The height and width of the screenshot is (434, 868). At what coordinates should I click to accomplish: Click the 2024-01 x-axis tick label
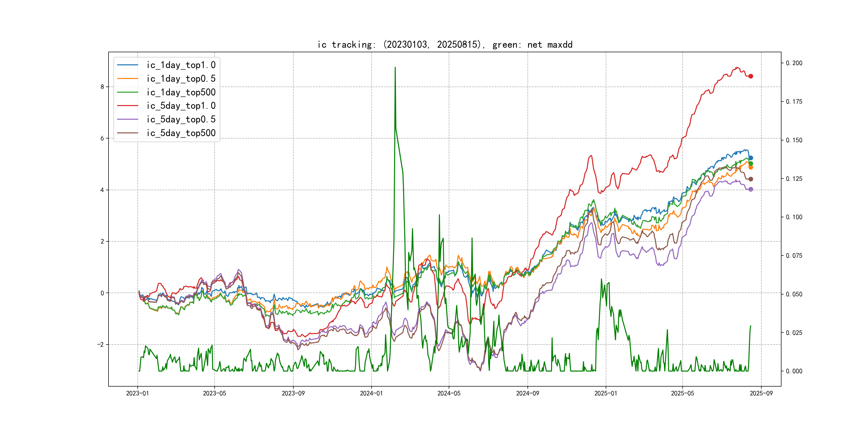click(x=371, y=393)
